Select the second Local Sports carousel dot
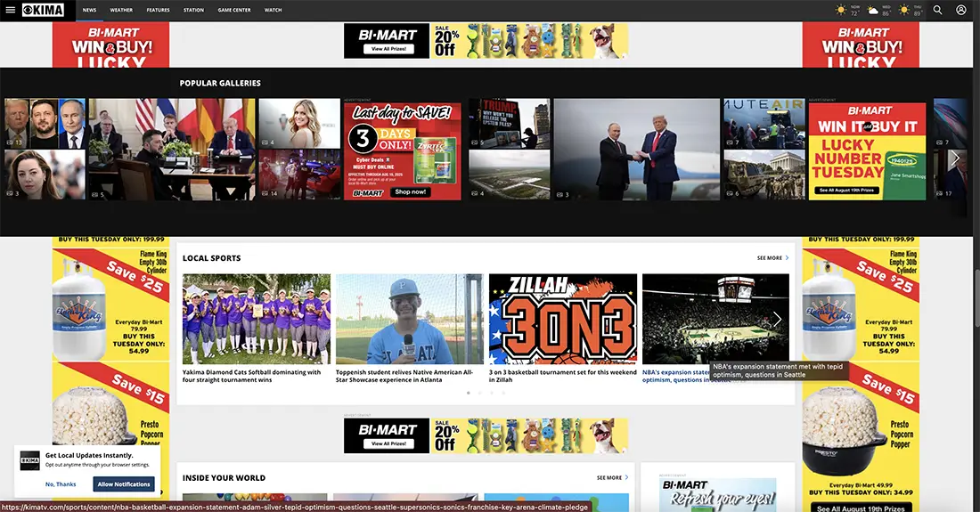Viewport: 980px width, 512px height. tap(480, 393)
